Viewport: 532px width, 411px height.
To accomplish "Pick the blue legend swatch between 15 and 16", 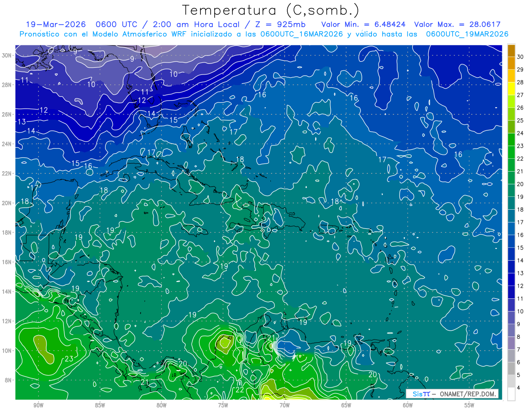I will (511, 241).
